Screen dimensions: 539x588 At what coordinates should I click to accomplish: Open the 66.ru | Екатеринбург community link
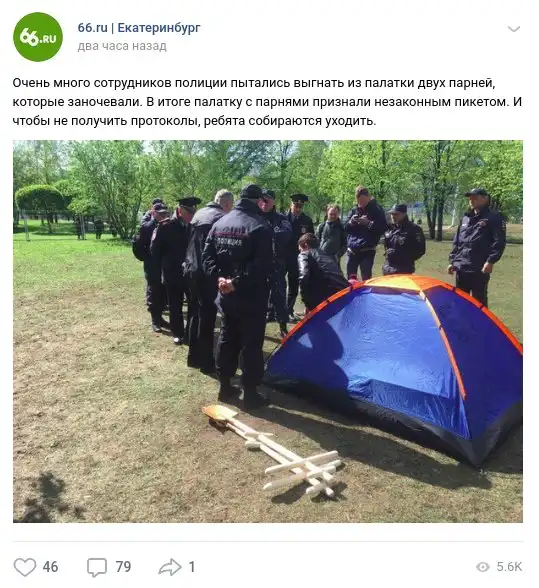click(139, 28)
